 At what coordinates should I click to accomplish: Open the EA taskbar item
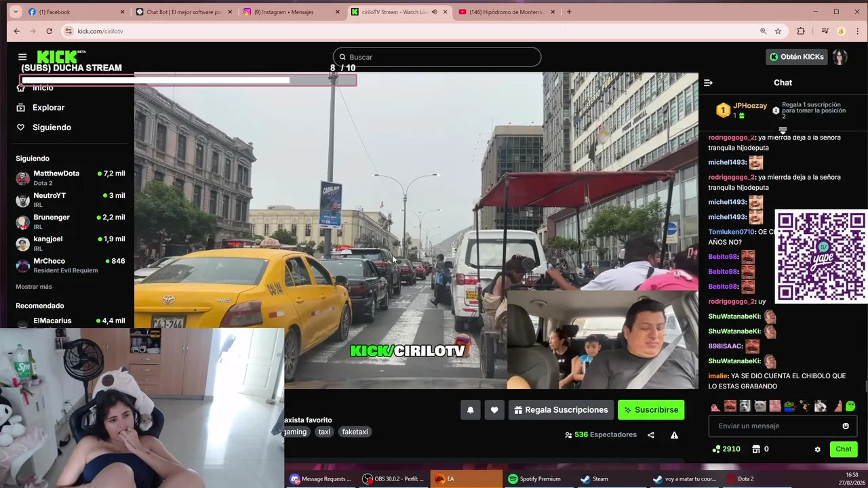[x=467, y=479]
